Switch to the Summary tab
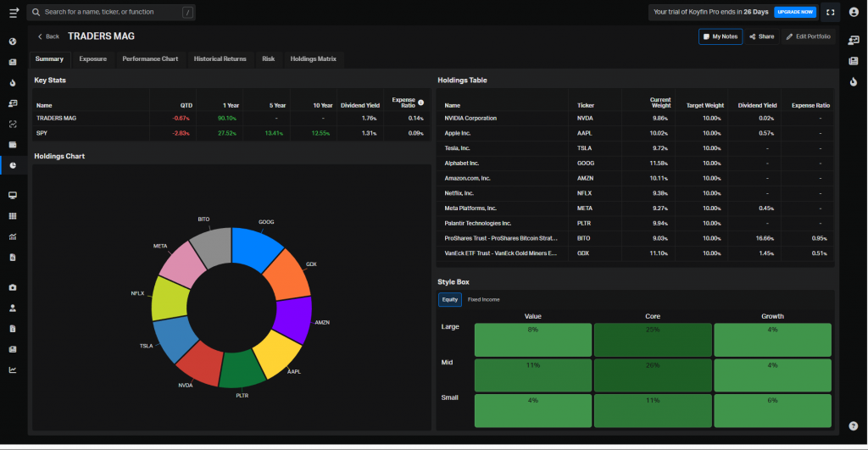 (49, 58)
